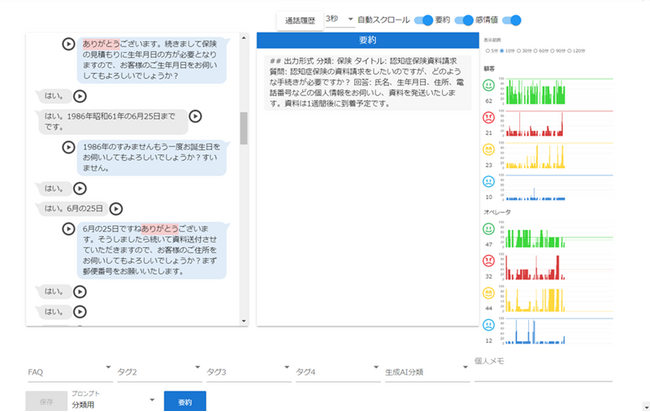Toggle the 自動スクロール switch
The image size is (650, 412).
click(424, 20)
